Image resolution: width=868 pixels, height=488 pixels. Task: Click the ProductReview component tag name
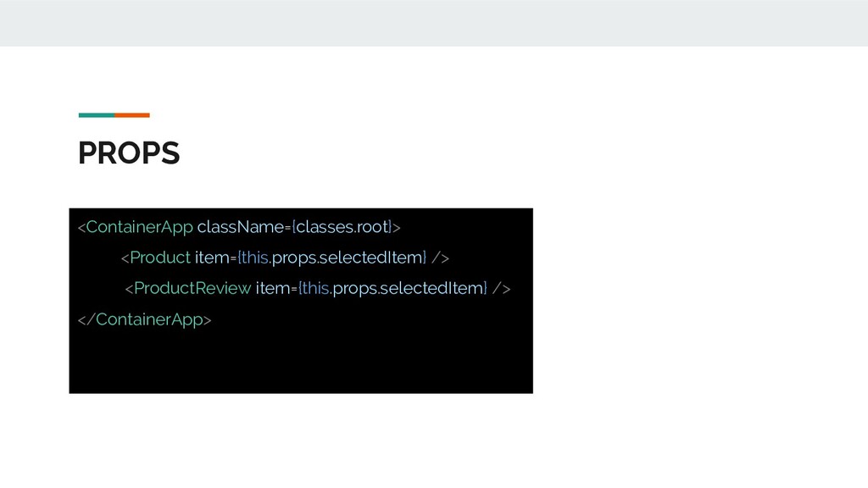pos(192,288)
